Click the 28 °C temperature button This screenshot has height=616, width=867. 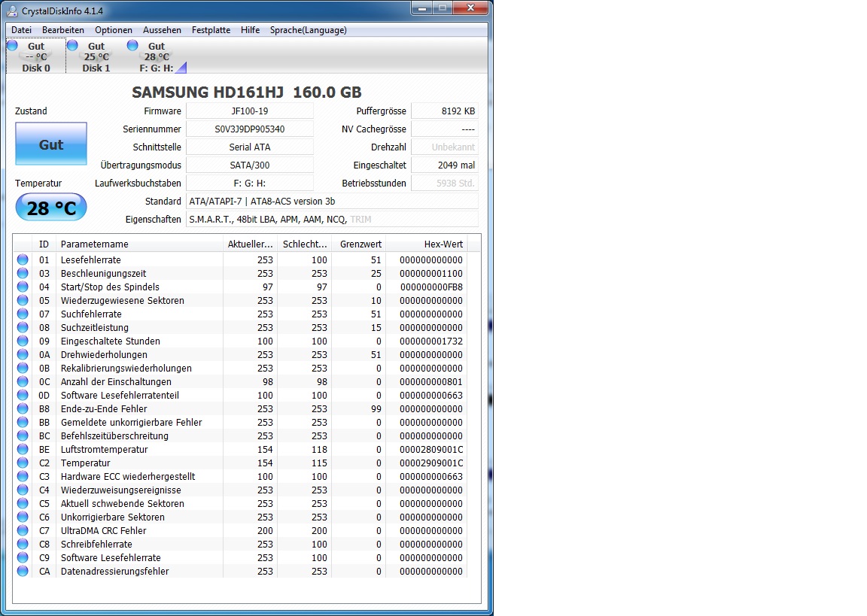click(x=51, y=208)
